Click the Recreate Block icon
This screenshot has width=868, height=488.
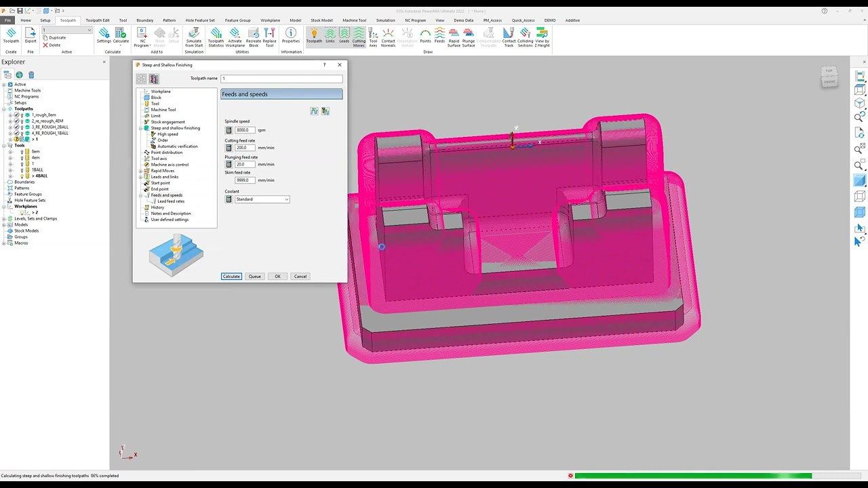tap(254, 37)
